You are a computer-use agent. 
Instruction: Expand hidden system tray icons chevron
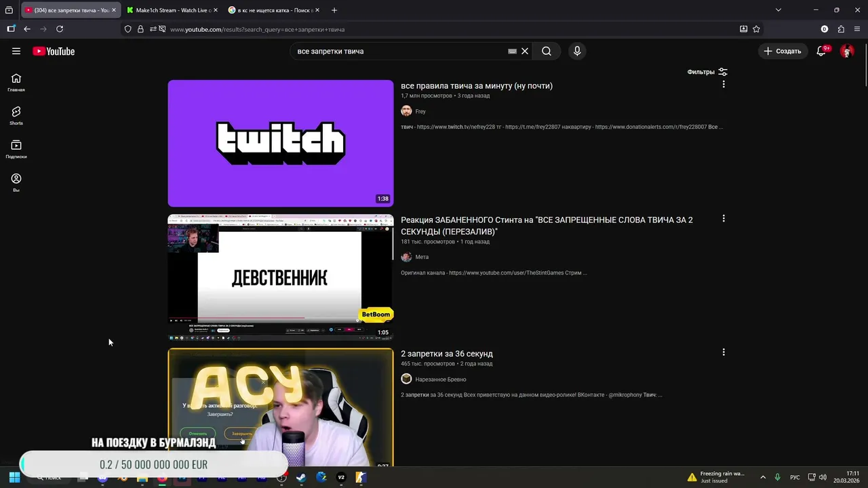pyautogui.click(x=763, y=477)
